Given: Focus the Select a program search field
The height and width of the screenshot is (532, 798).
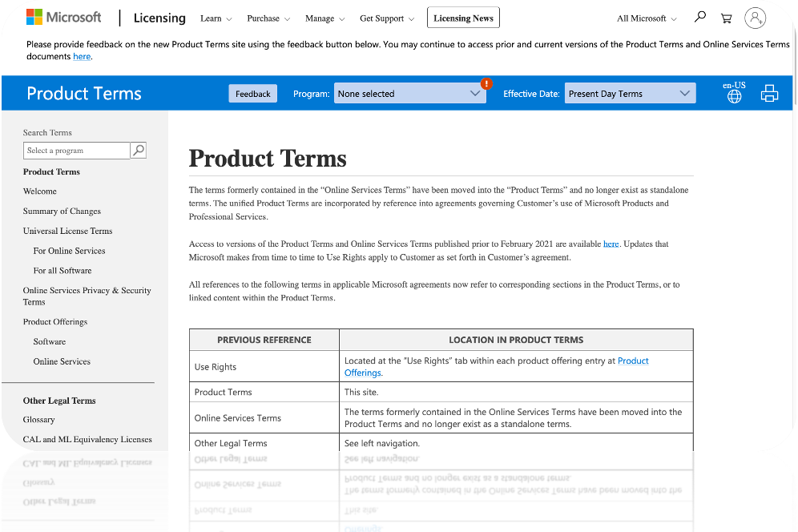Looking at the screenshot, I should [x=76, y=150].
